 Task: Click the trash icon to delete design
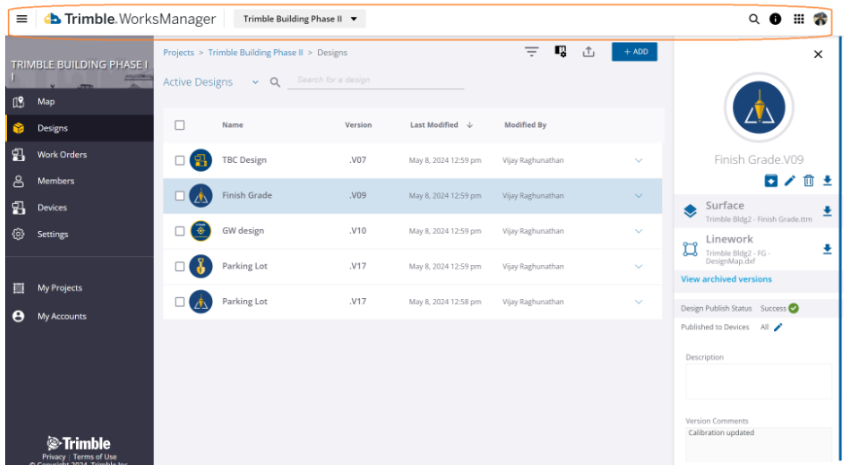pyautogui.click(x=808, y=180)
